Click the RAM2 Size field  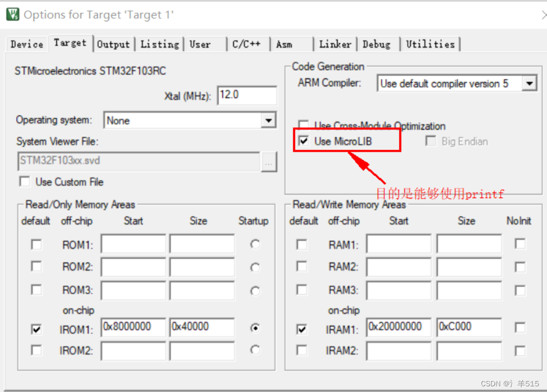coord(469,267)
